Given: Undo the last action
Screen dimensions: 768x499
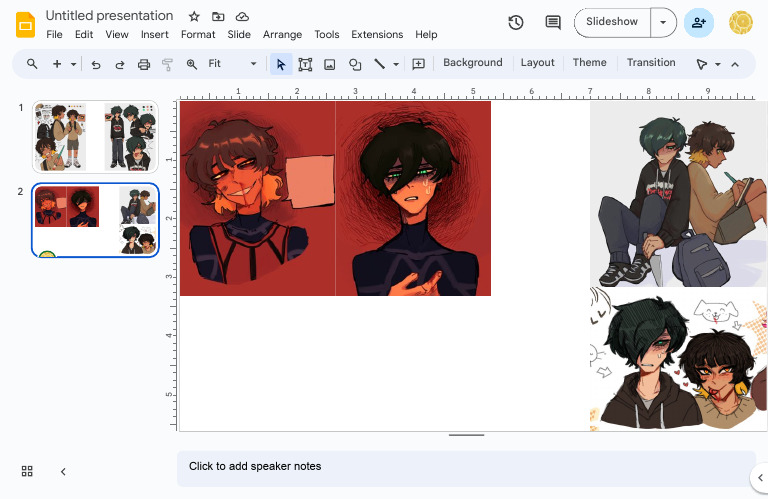Looking at the screenshot, I should coord(96,64).
